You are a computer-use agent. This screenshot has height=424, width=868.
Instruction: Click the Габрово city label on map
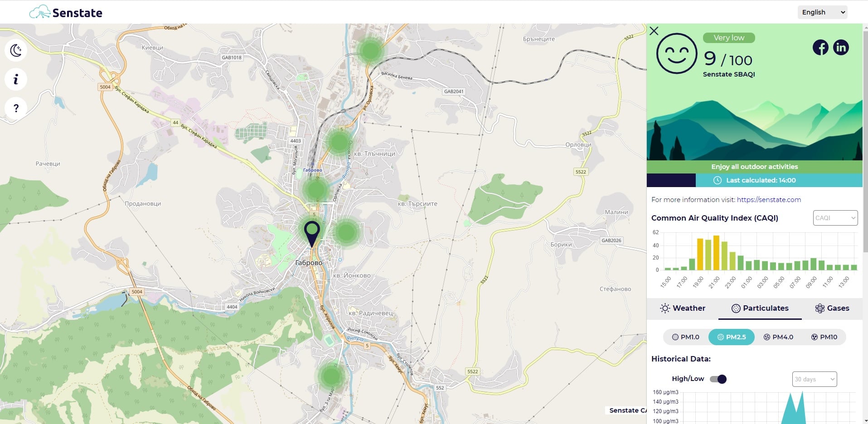309,263
